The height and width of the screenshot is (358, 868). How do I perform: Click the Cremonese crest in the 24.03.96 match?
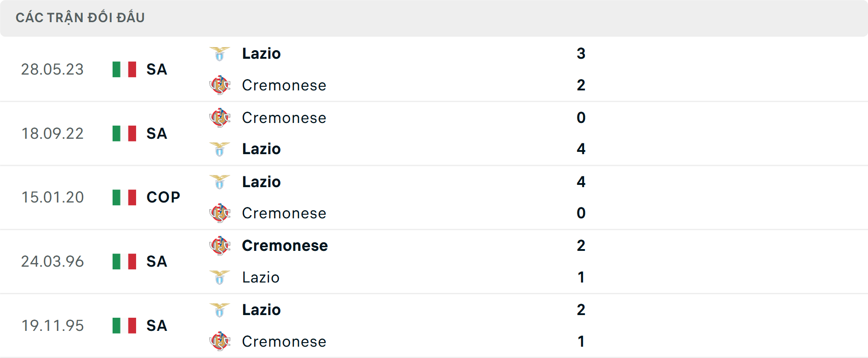(220, 245)
